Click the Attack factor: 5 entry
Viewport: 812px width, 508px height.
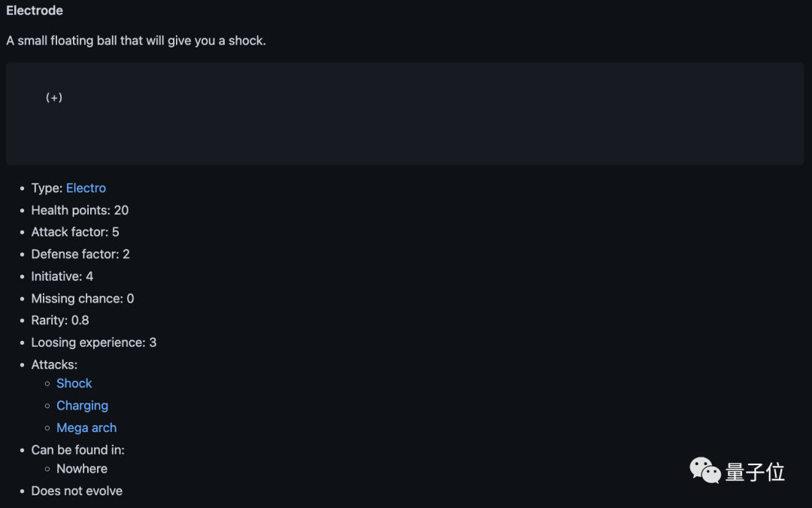pos(75,232)
